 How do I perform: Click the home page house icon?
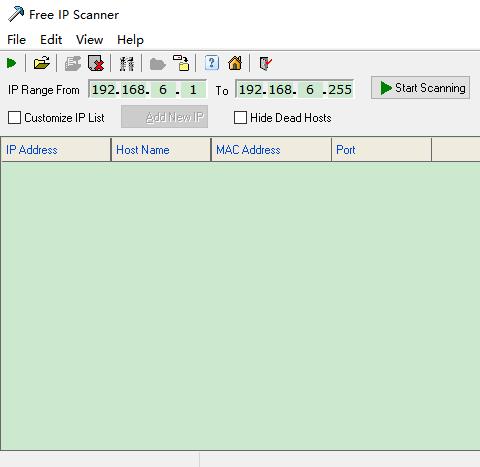235,63
